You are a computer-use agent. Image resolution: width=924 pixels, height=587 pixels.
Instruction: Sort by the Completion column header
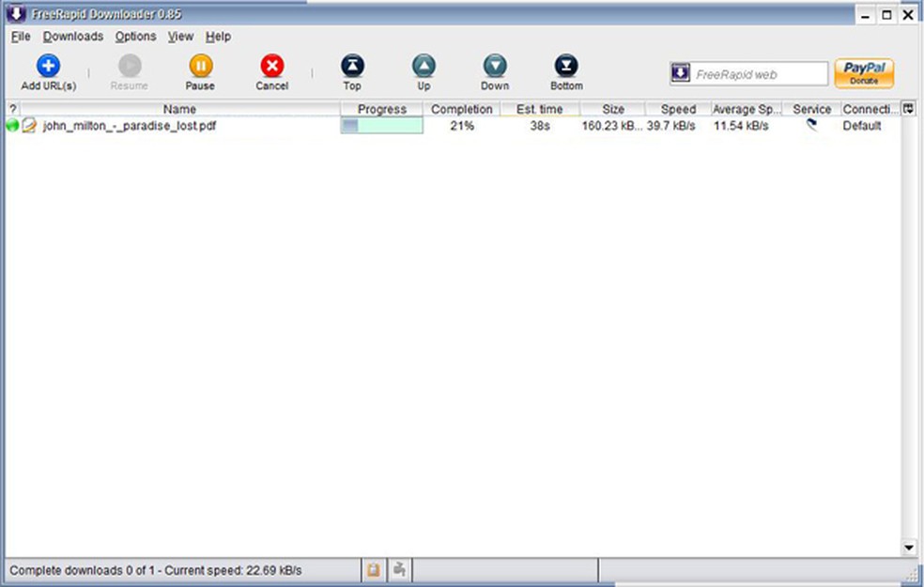(x=461, y=109)
